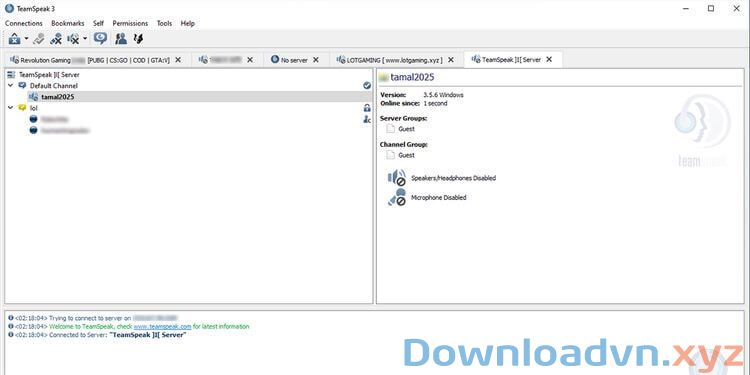Click the default-channel checkmark icon on Default Channel row

click(367, 85)
